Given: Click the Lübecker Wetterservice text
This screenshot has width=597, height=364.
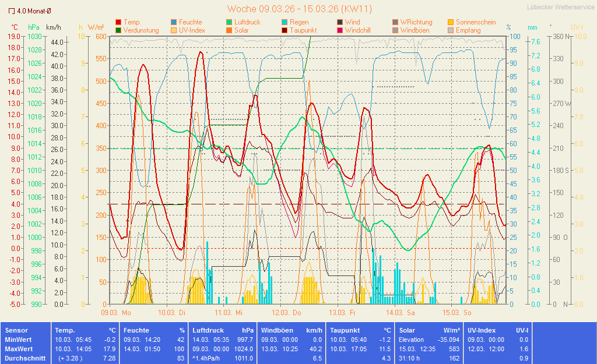Looking at the screenshot, I should (560, 8).
